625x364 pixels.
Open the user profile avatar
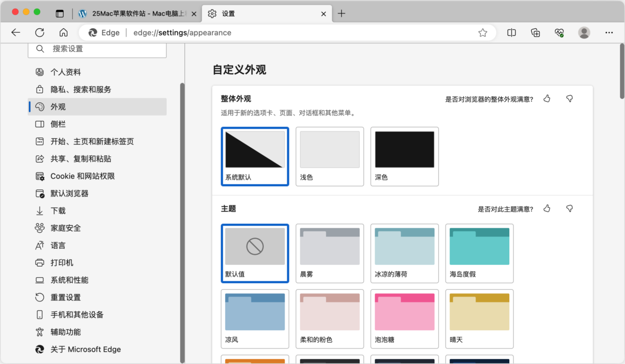click(584, 33)
